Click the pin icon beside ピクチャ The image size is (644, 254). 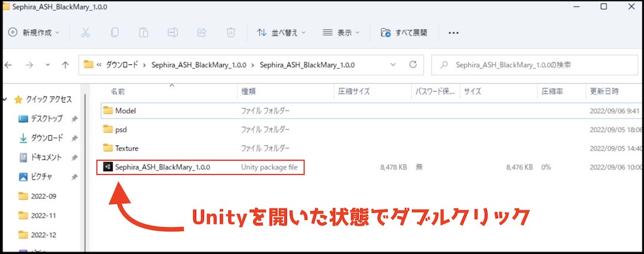click(x=75, y=177)
